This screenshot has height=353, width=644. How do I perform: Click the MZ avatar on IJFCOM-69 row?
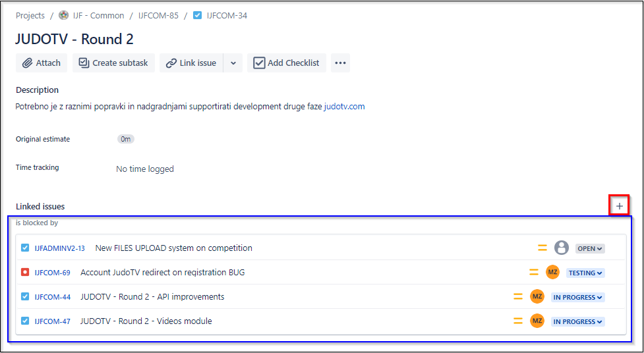tap(552, 272)
